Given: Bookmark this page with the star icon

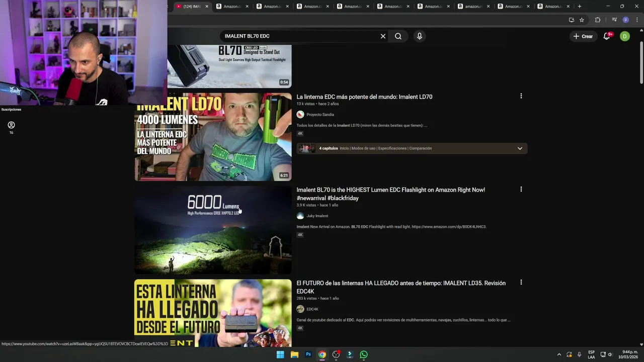Looking at the screenshot, I should 582,20.
